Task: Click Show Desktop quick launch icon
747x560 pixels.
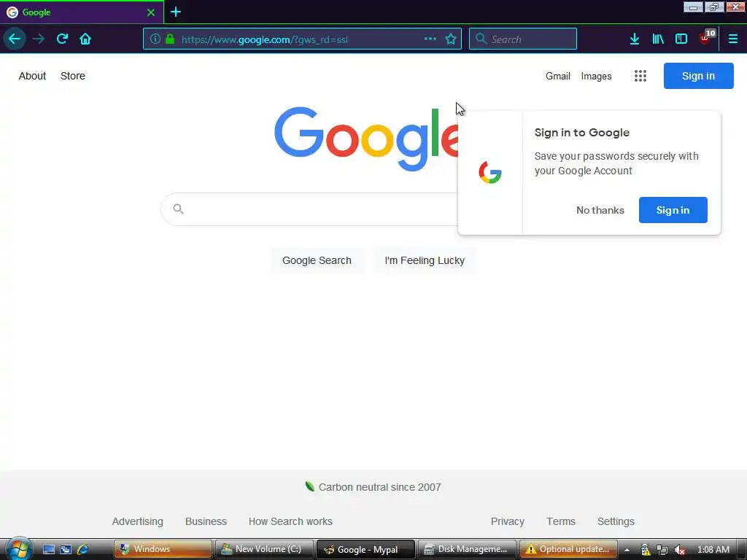Action: pos(49,549)
